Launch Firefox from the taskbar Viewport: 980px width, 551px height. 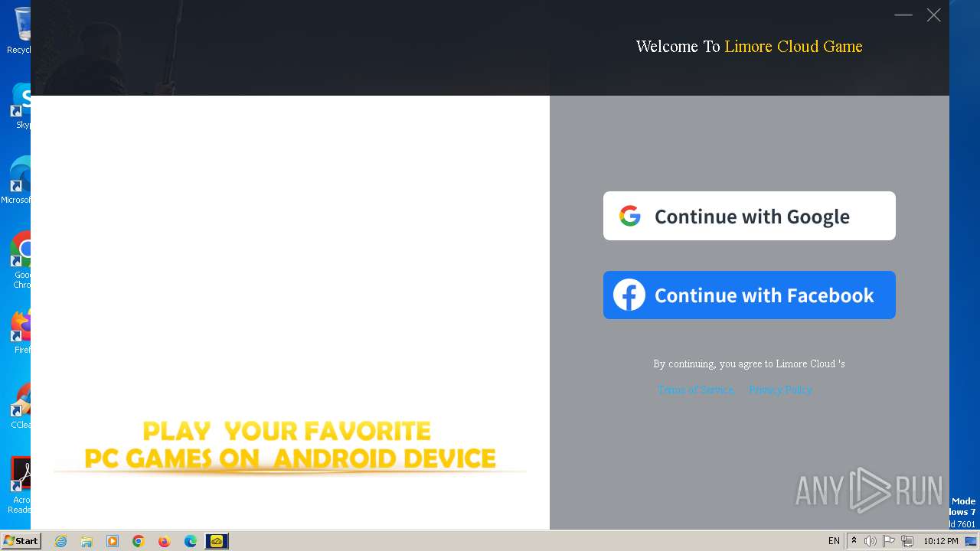tap(164, 541)
